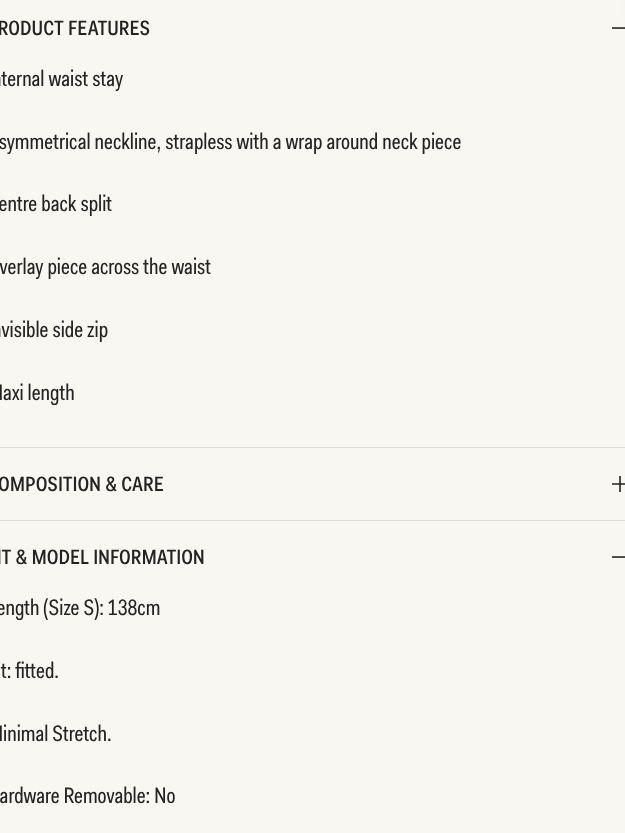
Task: Click the Minimal Stretch text
Action: click(x=55, y=734)
